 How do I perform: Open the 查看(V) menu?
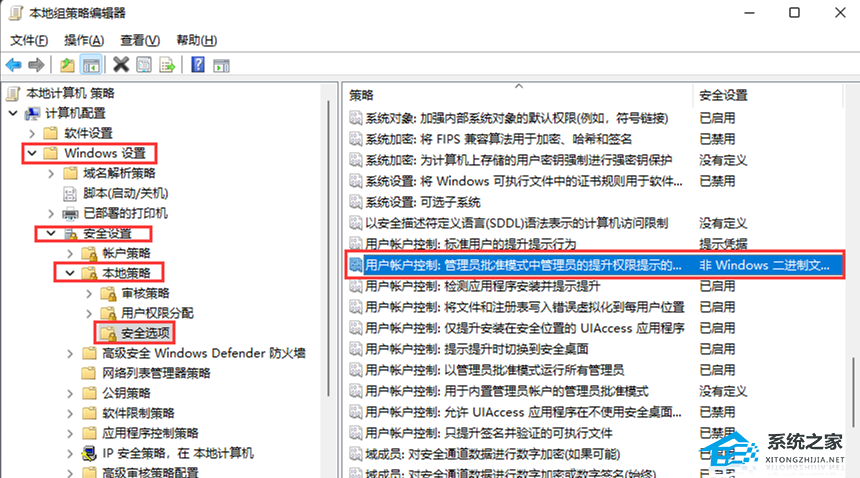139,40
